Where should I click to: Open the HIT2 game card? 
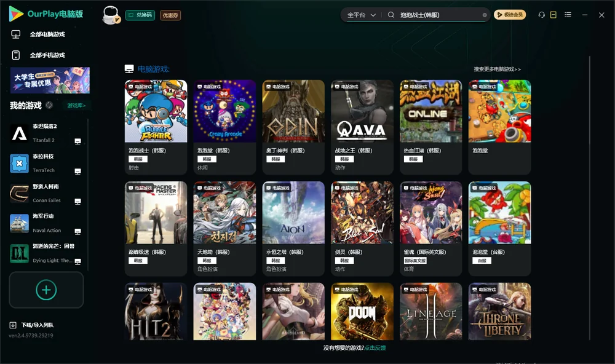click(x=156, y=312)
